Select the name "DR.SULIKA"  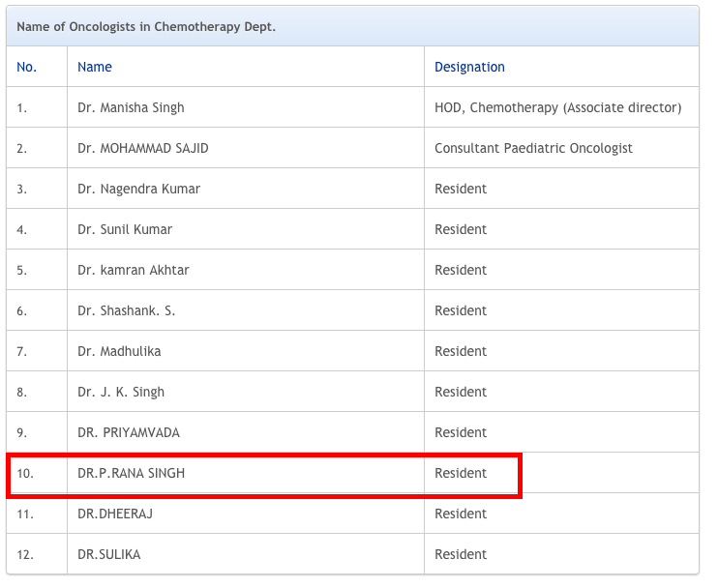[x=108, y=554]
